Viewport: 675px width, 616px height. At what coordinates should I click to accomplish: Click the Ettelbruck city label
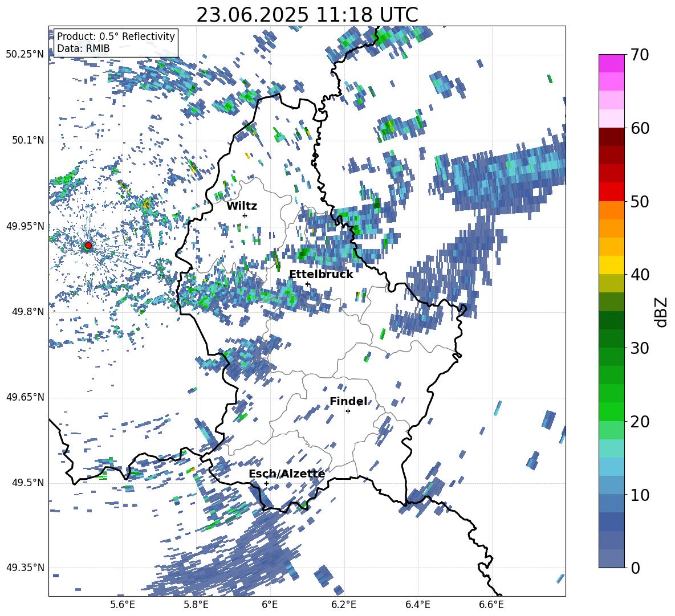click(x=321, y=275)
